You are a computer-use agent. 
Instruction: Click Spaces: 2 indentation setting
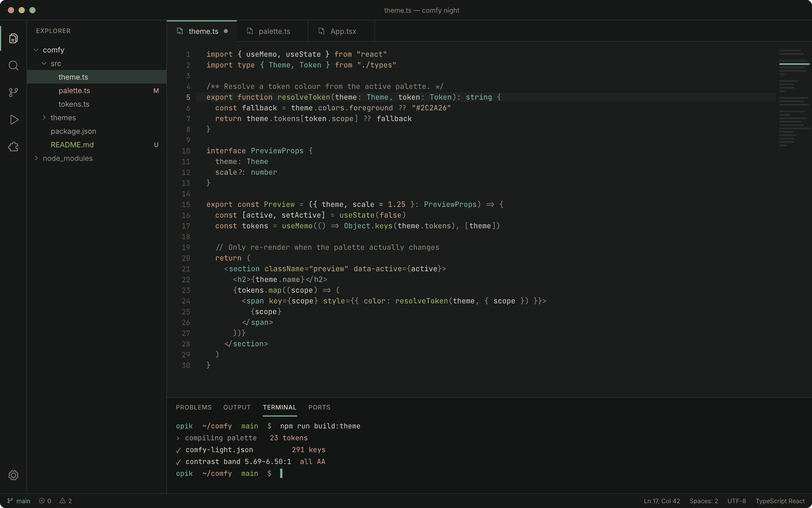[704, 501]
